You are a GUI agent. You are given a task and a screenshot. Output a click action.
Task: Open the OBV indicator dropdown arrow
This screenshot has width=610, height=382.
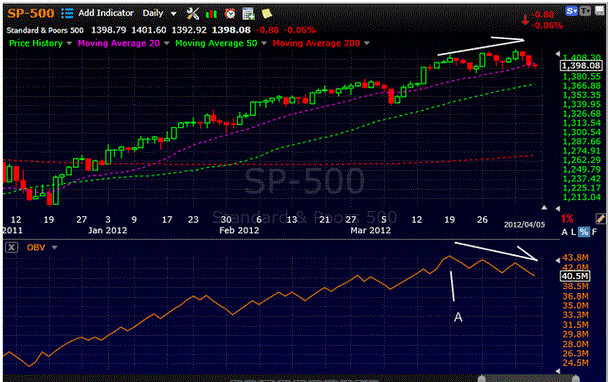pyautogui.click(x=54, y=247)
